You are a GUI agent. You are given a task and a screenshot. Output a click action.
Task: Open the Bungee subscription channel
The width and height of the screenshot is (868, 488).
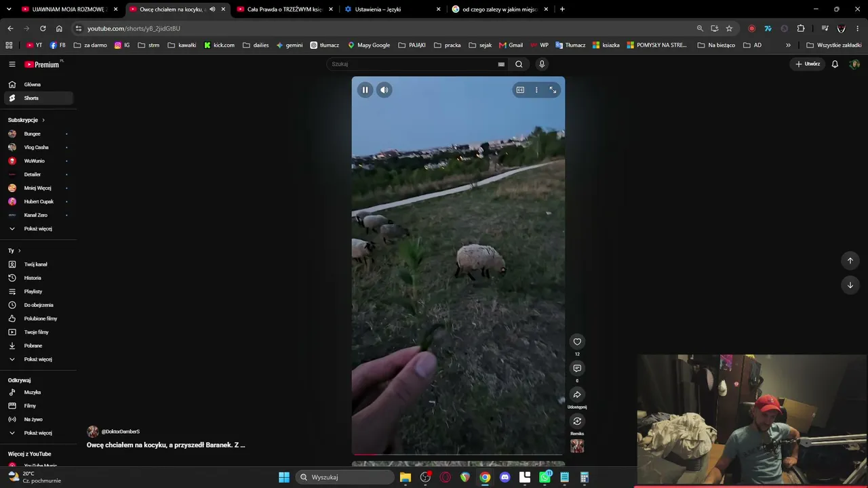[39, 134]
